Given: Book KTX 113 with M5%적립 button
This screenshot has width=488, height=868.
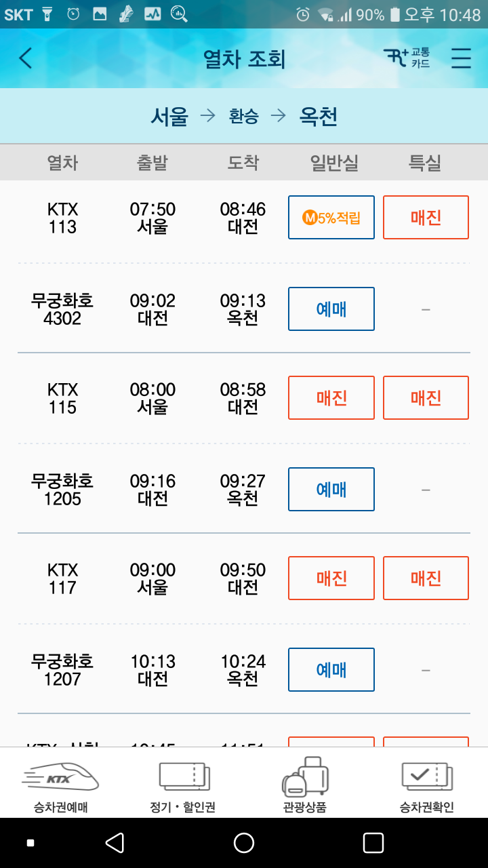Looking at the screenshot, I should coord(331,218).
